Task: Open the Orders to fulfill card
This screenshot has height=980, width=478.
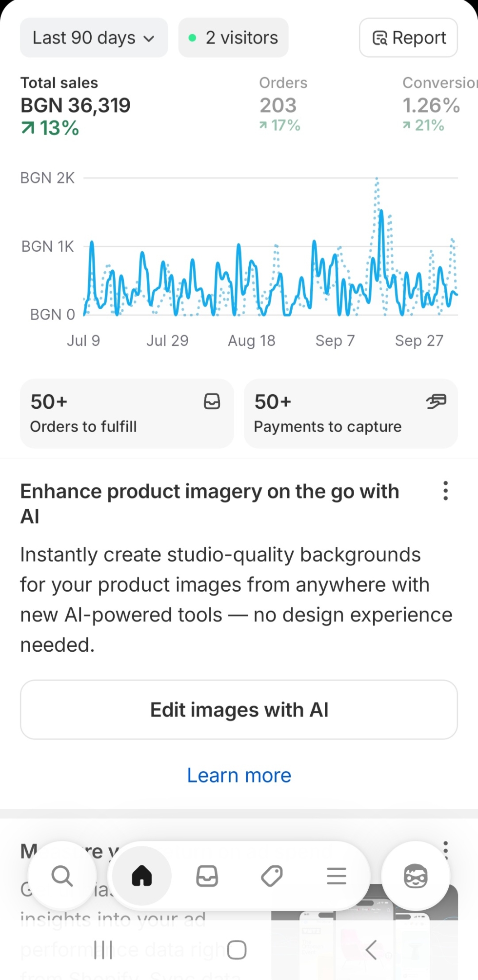Action: point(127,414)
